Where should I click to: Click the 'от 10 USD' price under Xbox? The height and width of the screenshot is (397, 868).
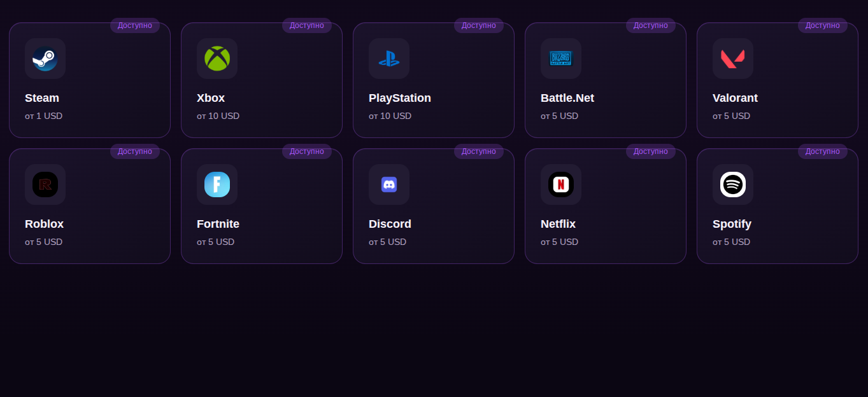coord(218,116)
